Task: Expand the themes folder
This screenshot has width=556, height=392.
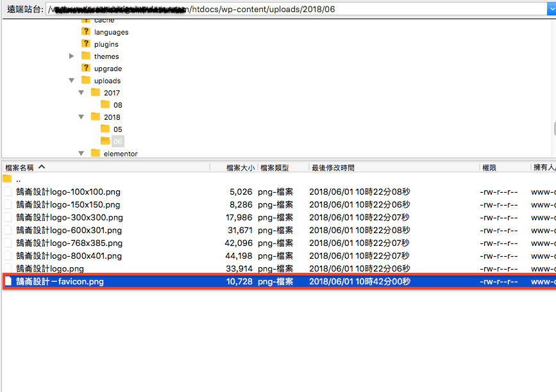Action: (x=72, y=56)
